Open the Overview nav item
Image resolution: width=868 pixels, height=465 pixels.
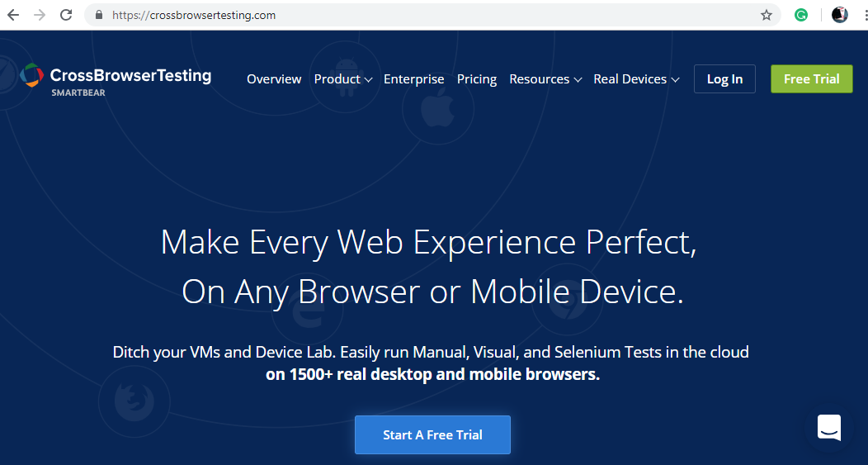coord(274,79)
